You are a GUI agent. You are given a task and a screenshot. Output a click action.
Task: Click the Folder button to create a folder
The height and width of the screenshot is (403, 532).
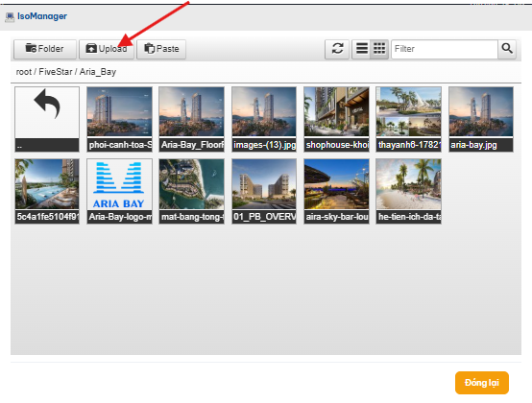tap(45, 49)
